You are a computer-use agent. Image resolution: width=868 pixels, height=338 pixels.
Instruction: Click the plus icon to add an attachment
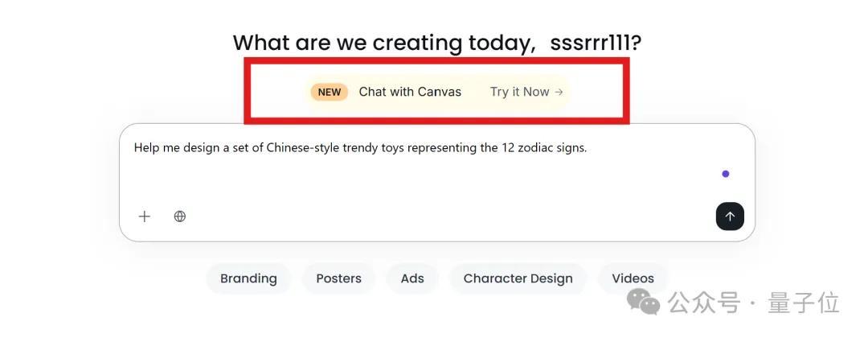pos(145,216)
